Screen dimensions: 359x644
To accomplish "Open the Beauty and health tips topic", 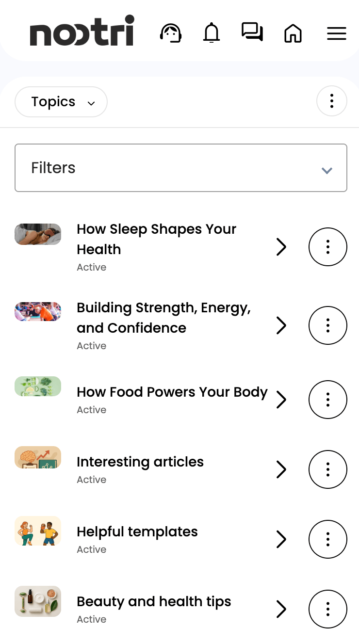I will tap(154, 601).
